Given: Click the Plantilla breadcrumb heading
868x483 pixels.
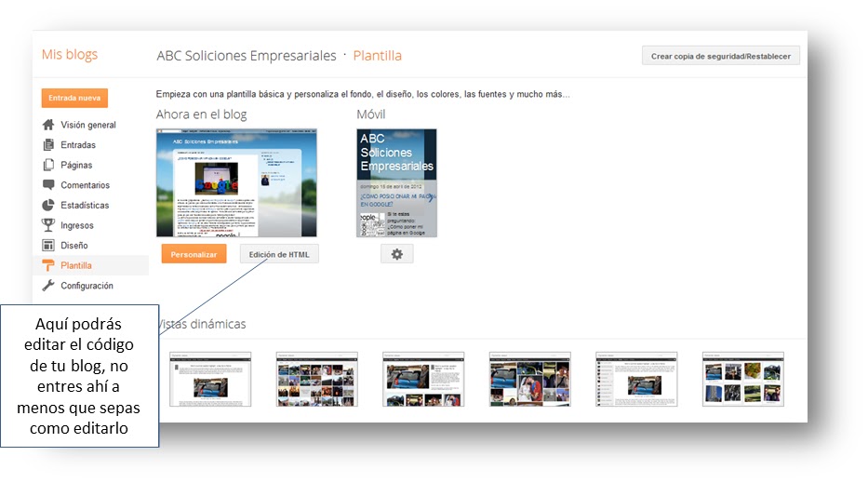Looking at the screenshot, I should pyautogui.click(x=378, y=56).
